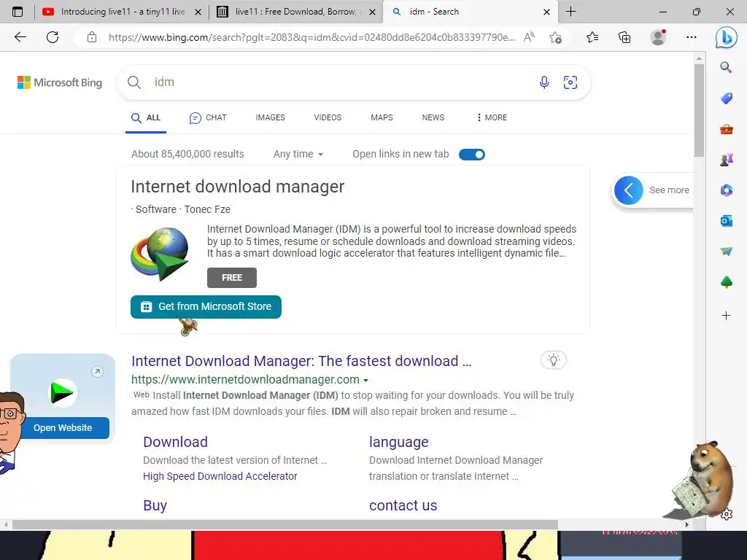The height and width of the screenshot is (560, 747).
Task: Start voice search with microphone icon
Action: [x=544, y=82]
